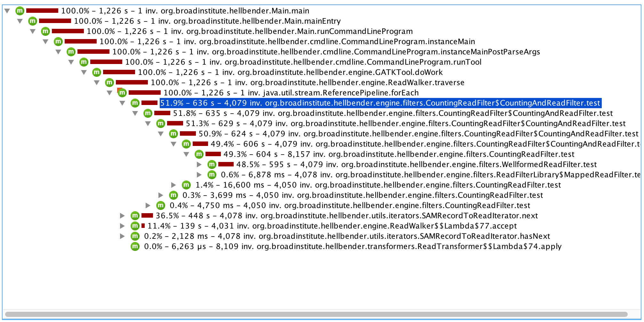Click the method icon on runCommandLineProgram row
The width and height of the screenshot is (644, 322).
45,31
